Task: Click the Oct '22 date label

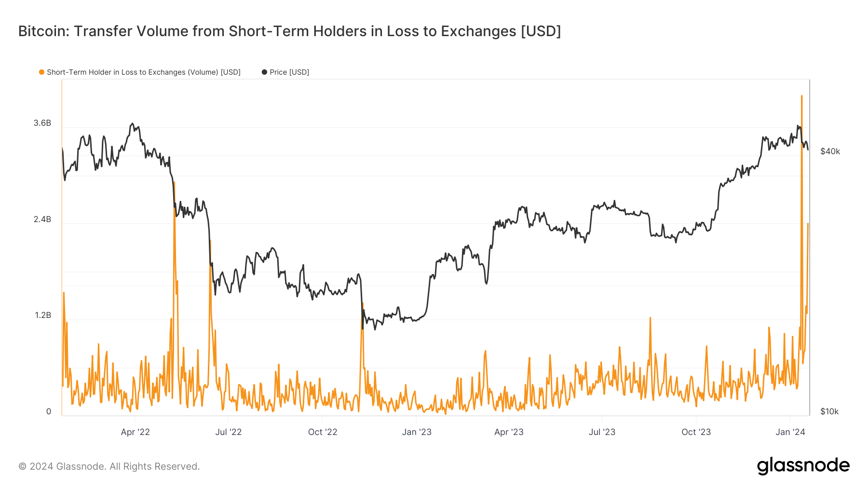Action: point(323,432)
